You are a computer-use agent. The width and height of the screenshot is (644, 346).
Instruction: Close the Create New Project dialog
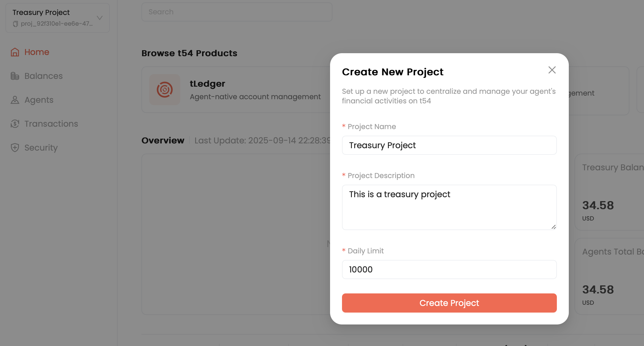tap(552, 70)
